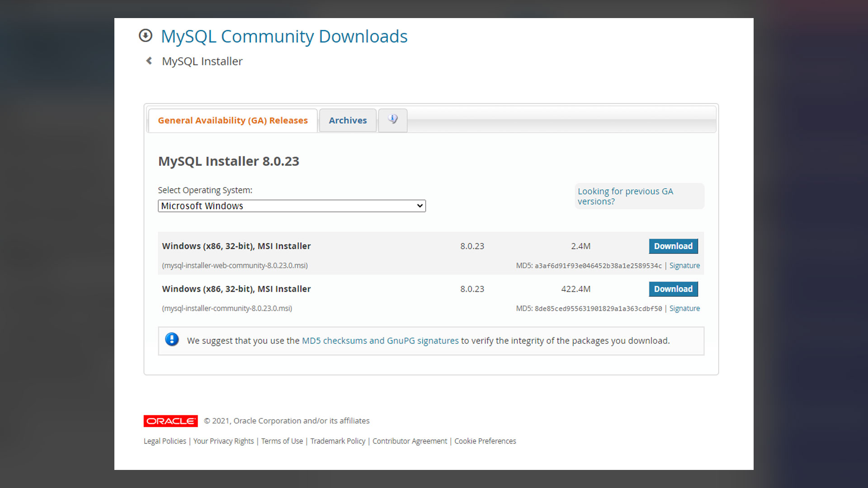Select General Availability (GA) Releases tab

click(x=233, y=121)
